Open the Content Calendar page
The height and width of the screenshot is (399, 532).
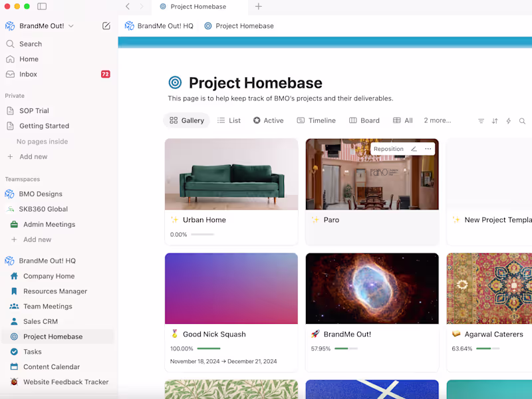click(x=52, y=366)
